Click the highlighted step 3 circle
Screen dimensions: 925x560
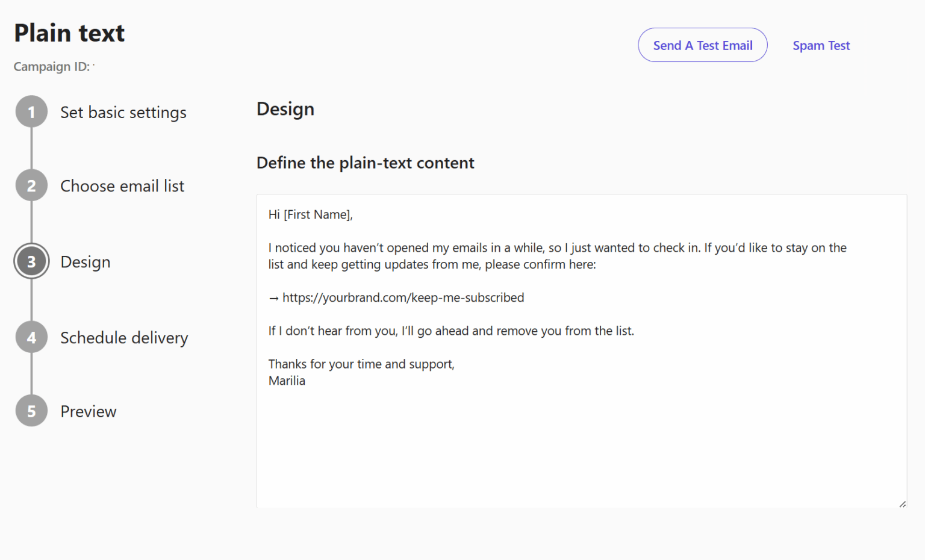tap(31, 261)
